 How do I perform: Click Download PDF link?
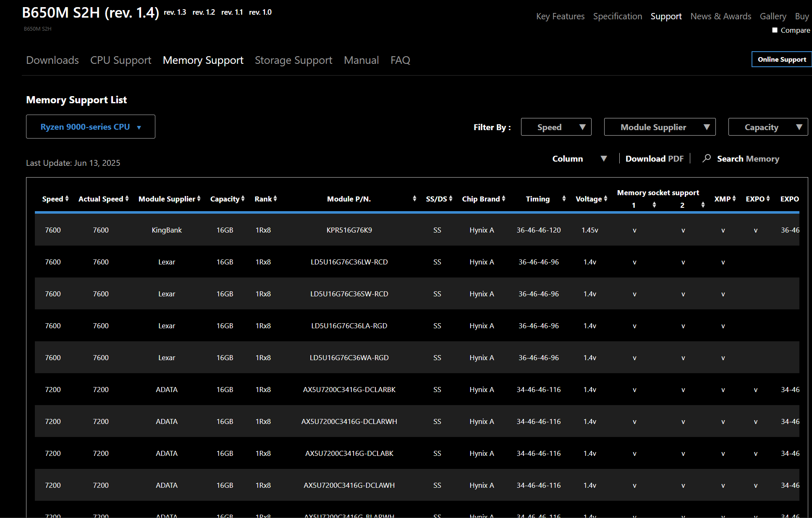(655, 159)
